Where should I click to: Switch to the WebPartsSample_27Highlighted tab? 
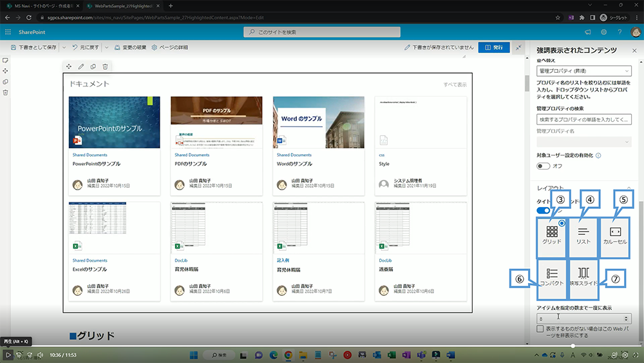click(x=123, y=6)
